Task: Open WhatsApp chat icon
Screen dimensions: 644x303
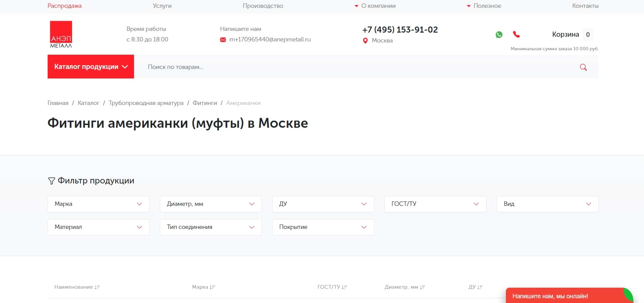Action: coord(499,34)
